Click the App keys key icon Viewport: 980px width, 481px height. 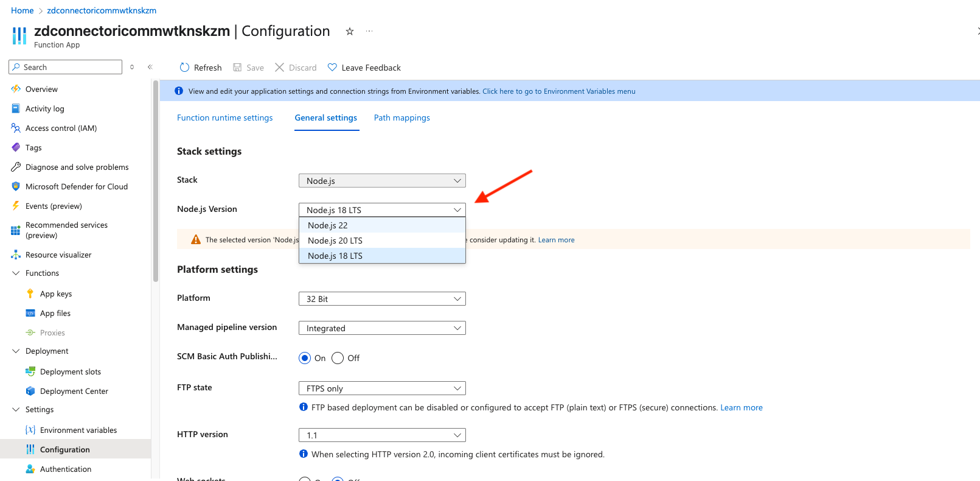(30, 293)
